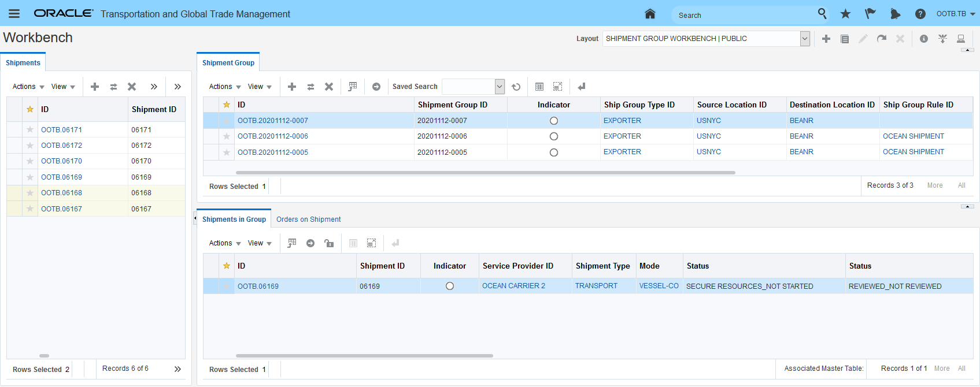The image size is (980, 387).
Task: Select indicator circle for group 20201112-0006
Action: click(x=554, y=136)
